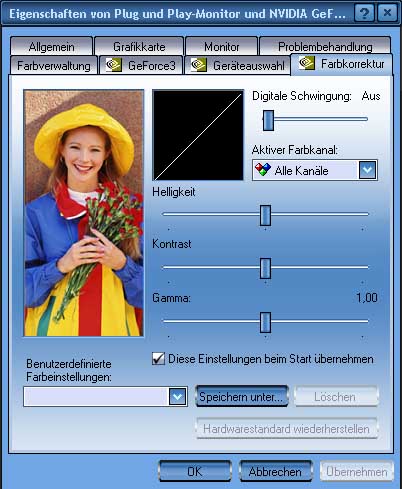Click the woman with flowers preview image
The width and height of the screenshot is (402, 489).
point(84,213)
